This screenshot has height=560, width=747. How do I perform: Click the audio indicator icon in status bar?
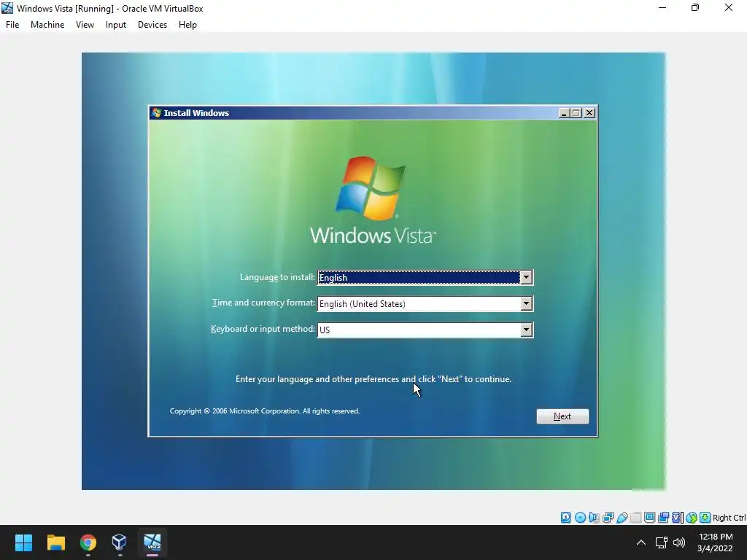[x=594, y=518]
